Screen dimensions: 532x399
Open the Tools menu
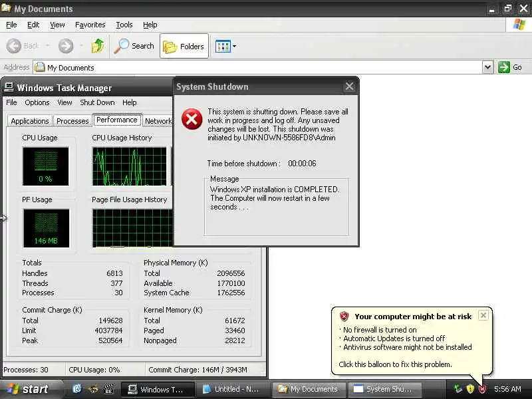pos(124,25)
